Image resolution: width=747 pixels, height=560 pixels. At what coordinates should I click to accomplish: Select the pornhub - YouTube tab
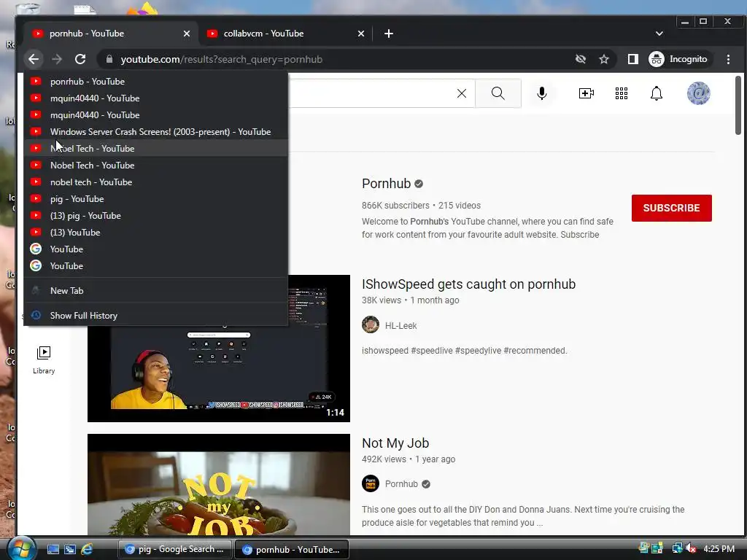tap(111, 34)
